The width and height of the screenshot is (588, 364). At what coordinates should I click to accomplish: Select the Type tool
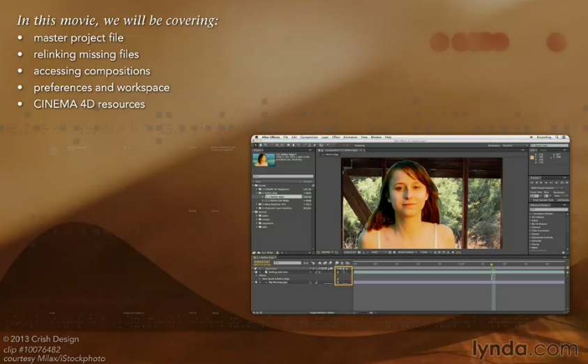point(299,145)
